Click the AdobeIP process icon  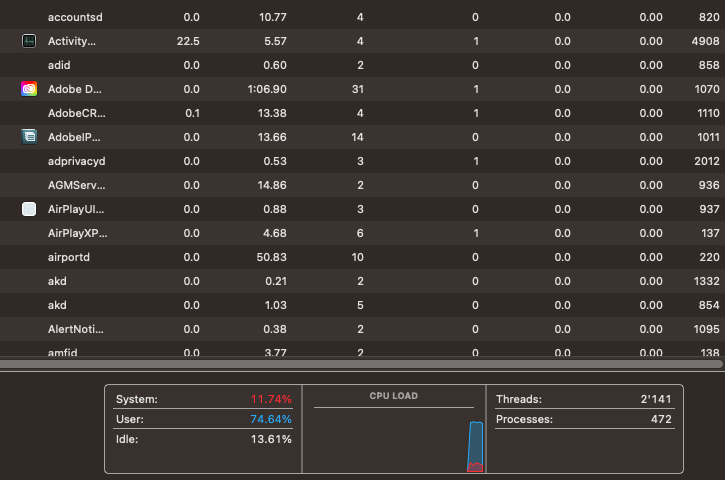(29, 137)
